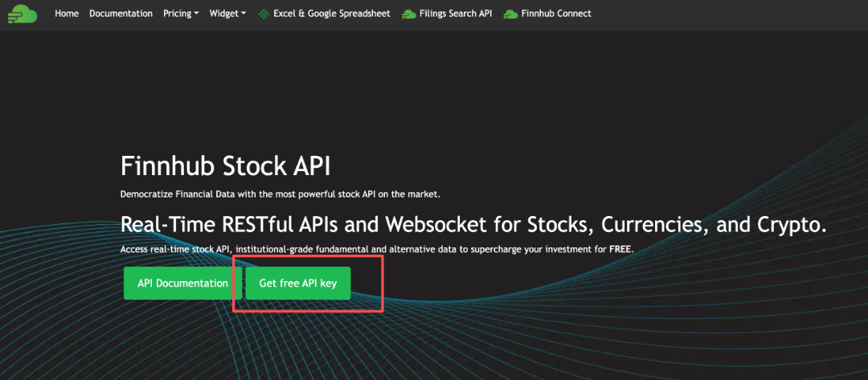Viewport: 868px width, 380px height.
Task: Click the Democratize Financial Data tagline
Action: (x=280, y=194)
